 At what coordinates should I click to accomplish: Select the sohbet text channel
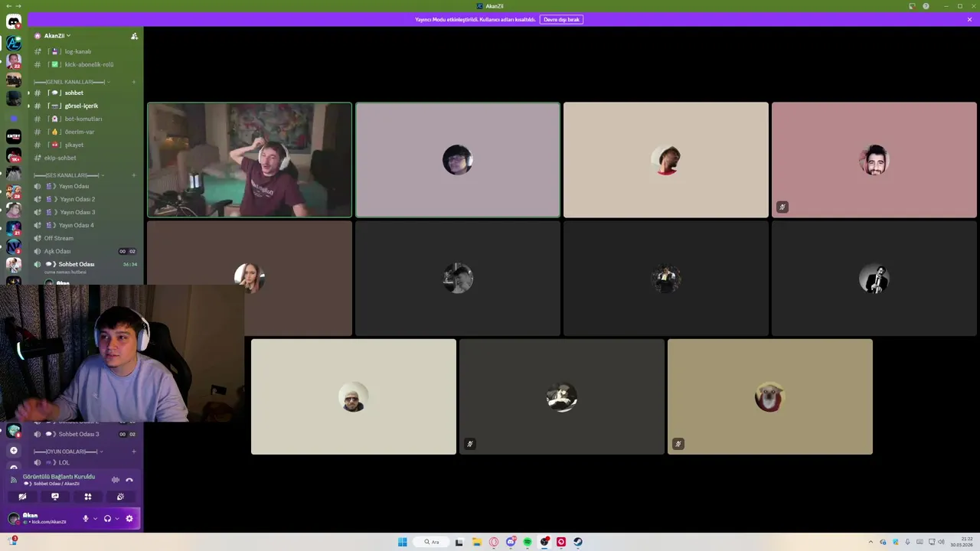pyautogui.click(x=84, y=93)
